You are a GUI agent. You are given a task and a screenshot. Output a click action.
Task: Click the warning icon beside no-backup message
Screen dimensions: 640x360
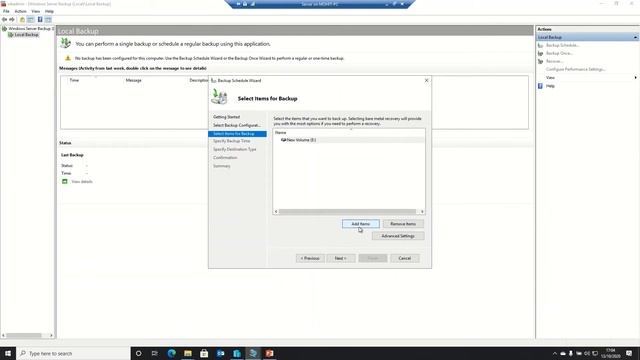click(68, 58)
